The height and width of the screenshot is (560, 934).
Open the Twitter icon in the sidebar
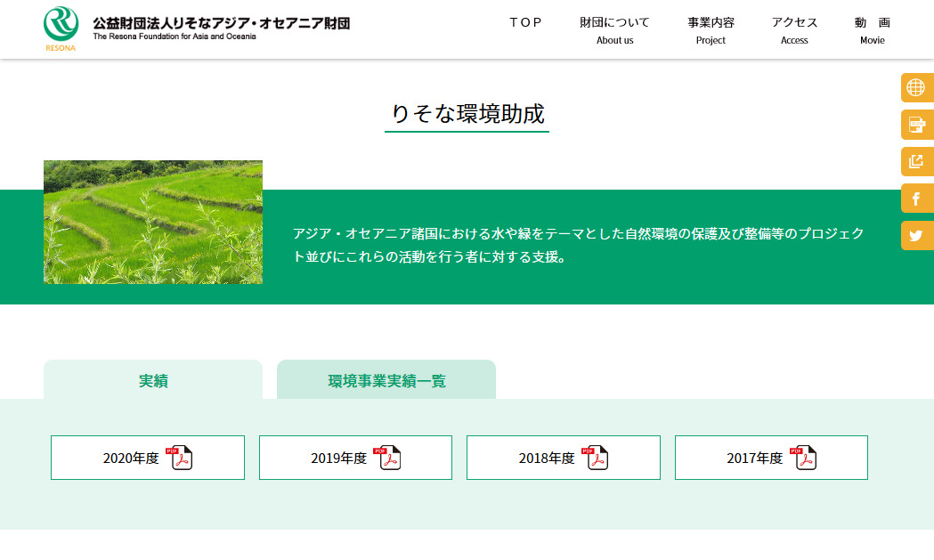(917, 235)
